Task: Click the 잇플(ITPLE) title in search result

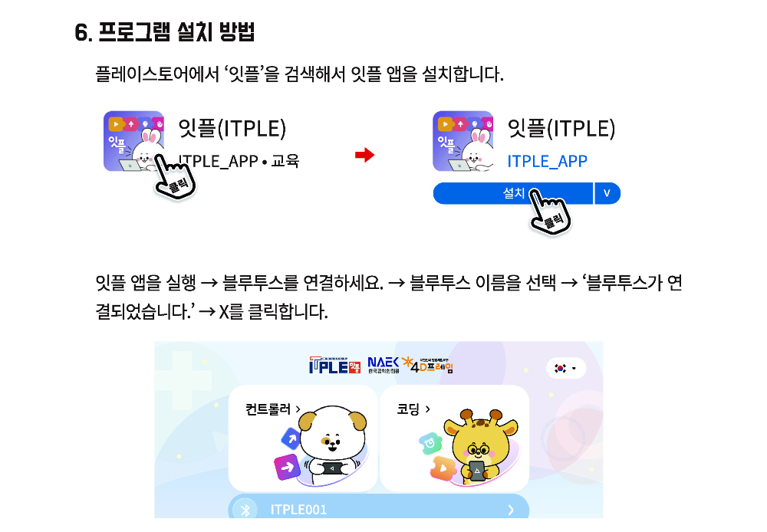Action: (x=232, y=129)
